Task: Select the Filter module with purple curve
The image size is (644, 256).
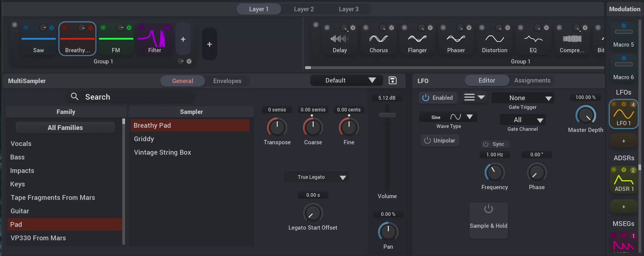Action: [155, 39]
